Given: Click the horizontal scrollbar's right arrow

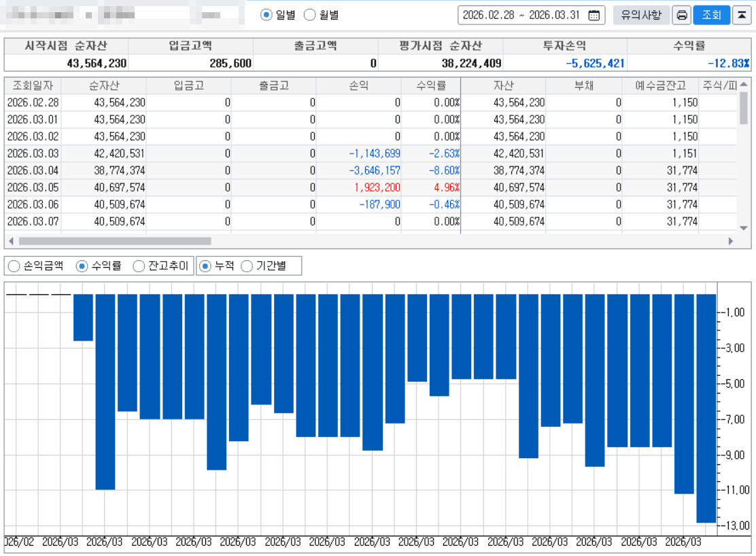Looking at the screenshot, I should pos(731,241).
